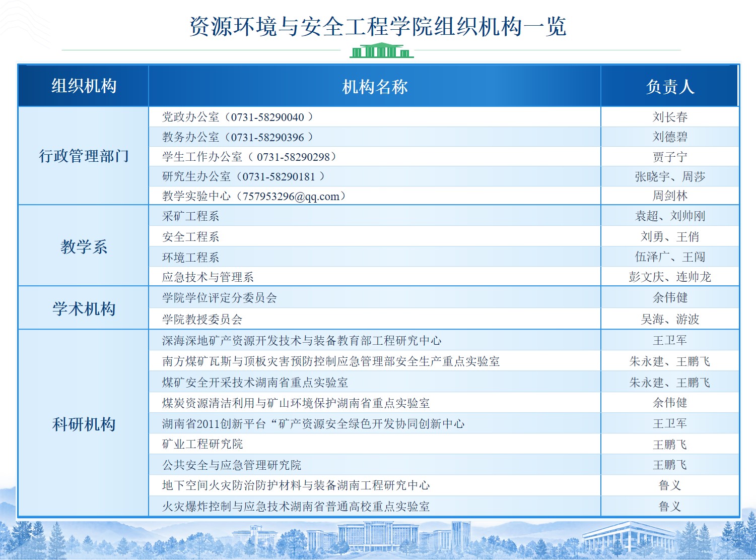This screenshot has width=756, height=560.
Task: Select 鲁义 in the 地下空间火灾防治 row
Action: pyautogui.click(x=670, y=485)
